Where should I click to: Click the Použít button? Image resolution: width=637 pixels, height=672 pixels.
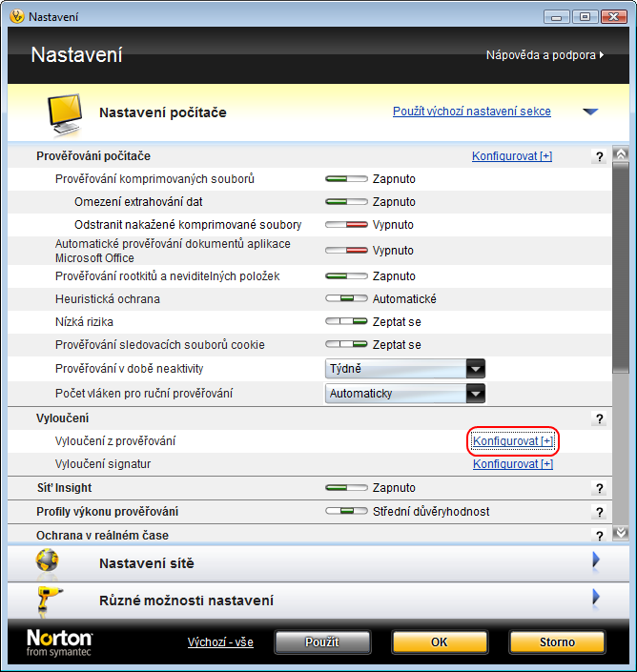tap(322, 642)
